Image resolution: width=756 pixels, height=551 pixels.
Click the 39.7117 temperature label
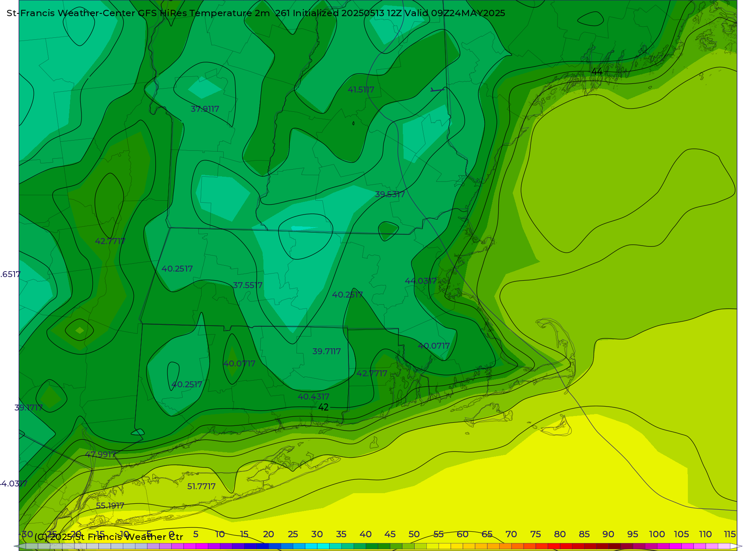pos(326,351)
